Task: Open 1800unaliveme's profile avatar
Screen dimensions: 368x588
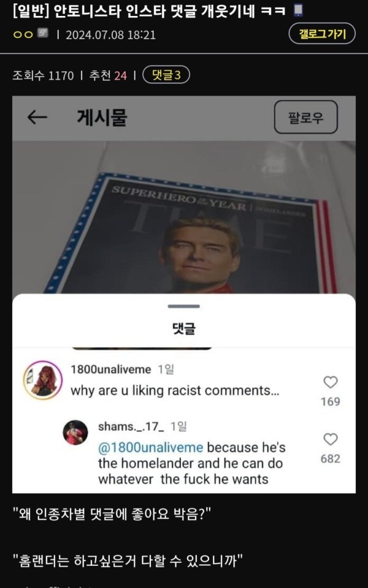Action: (43, 380)
